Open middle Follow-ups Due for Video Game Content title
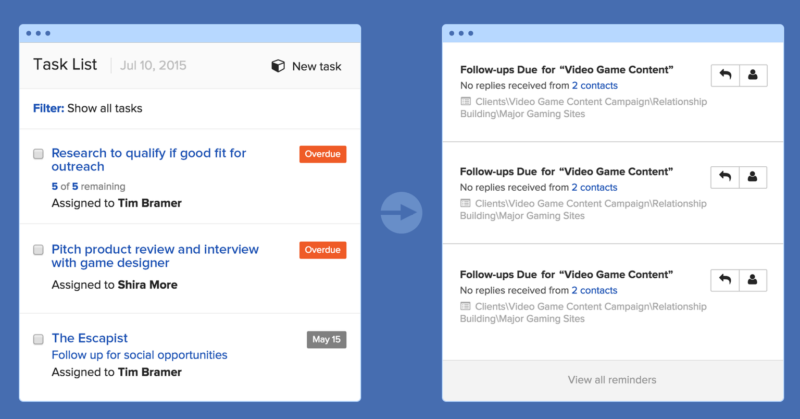The height and width of the screenshot is (419, 800). 566,171
